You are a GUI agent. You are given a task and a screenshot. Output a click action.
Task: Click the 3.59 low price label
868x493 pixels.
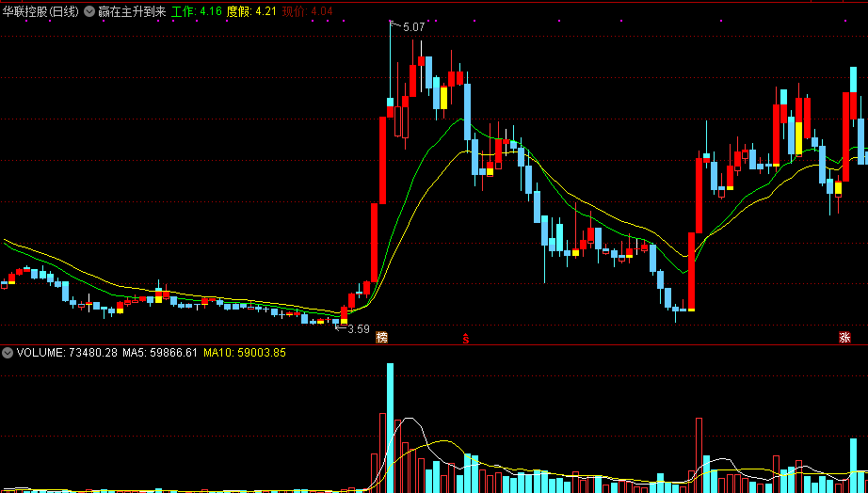point(358,329)
